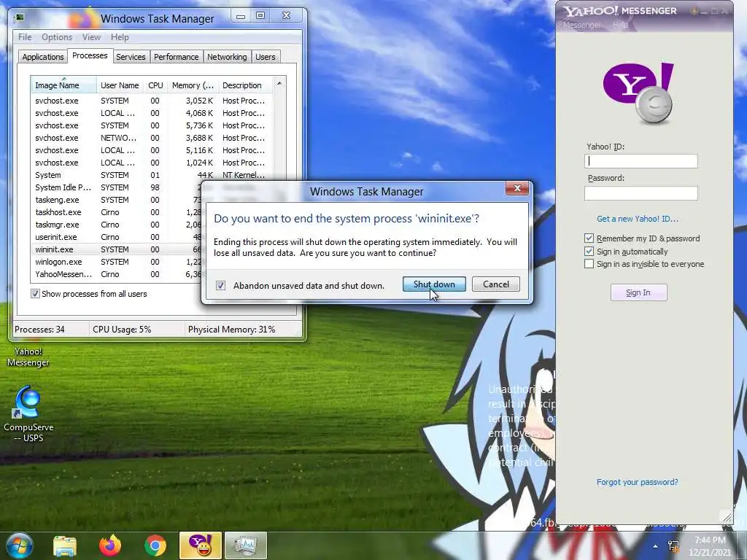
Task: Close the wininit.exe confirmation dialog
Action: (x=517, y=189)
